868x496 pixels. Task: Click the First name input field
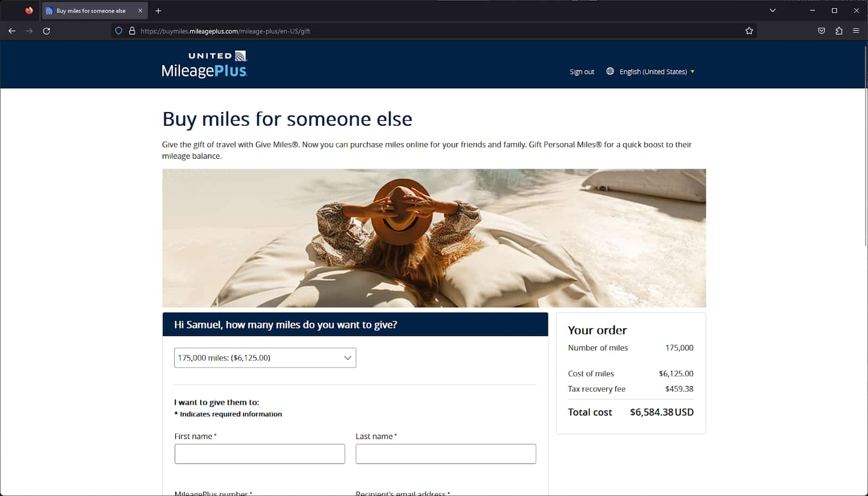click(x=259, y=454)
